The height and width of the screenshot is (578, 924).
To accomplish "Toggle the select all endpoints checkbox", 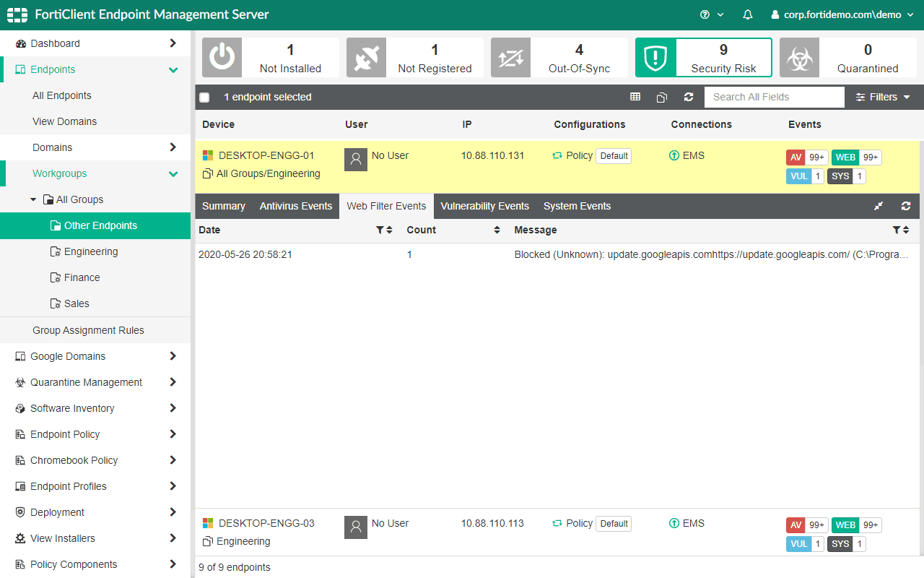I will point(204,98).
